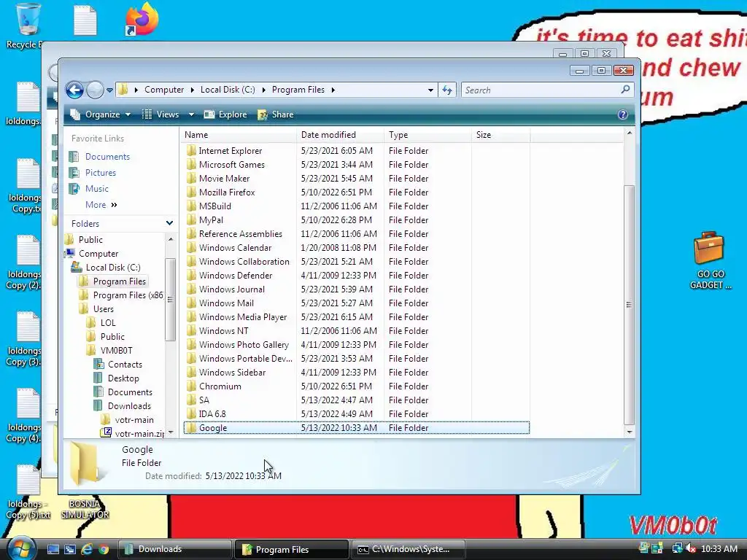The height and width of the screenshot is (560, 747).
Task: Expand arrow after Program Files breadcrumb
Action: 333,90
